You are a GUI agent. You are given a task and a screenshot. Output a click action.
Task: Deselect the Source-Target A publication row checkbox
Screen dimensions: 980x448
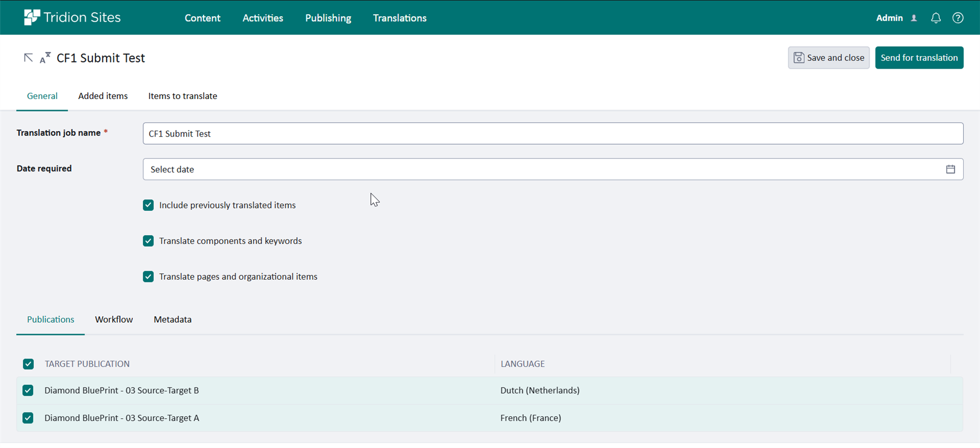28,418
